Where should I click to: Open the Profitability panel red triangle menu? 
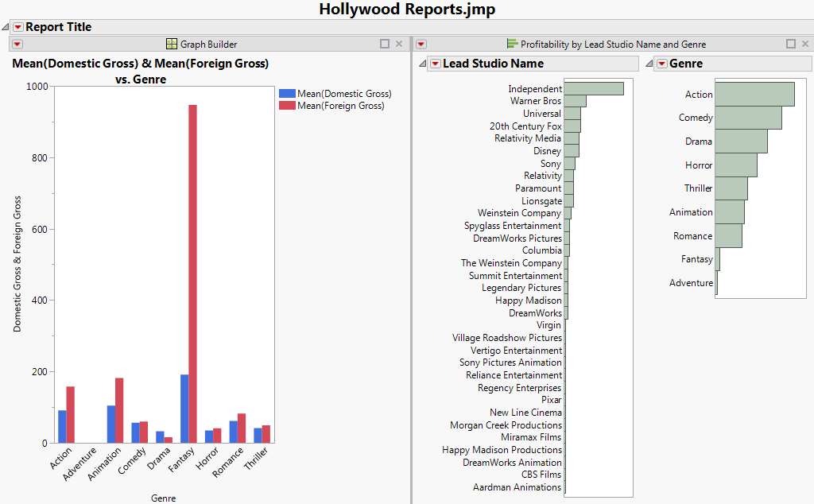pyautogui.click(x=421, y=45)
